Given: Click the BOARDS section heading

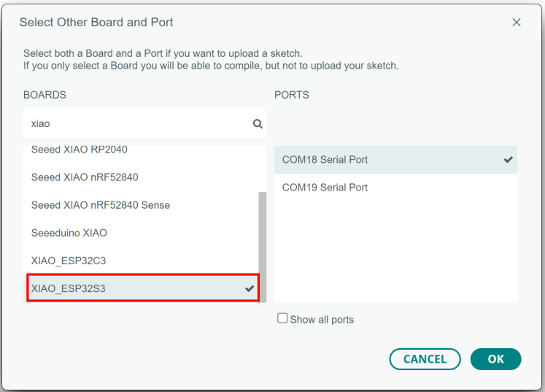Looking at the screenshot, I should (45, 95).
